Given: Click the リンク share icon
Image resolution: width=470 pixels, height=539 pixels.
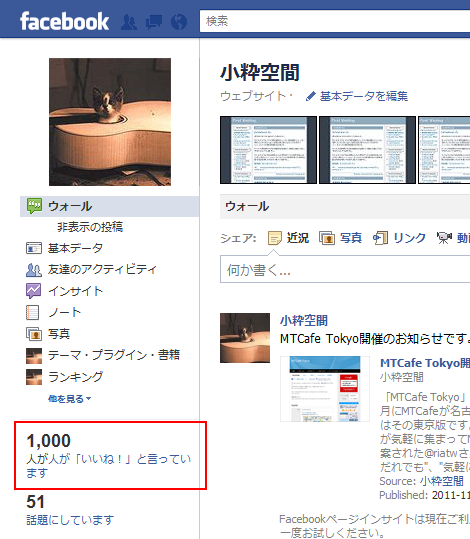Looking at the screenshot, I should [x=380, y=238].
